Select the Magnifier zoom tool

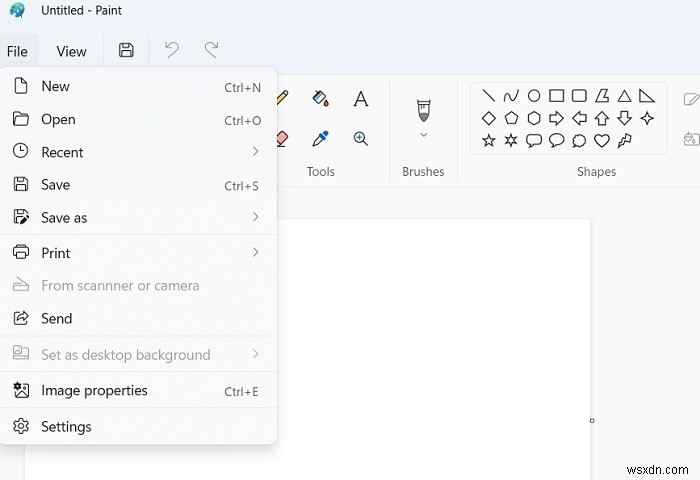tap(361, 138)
